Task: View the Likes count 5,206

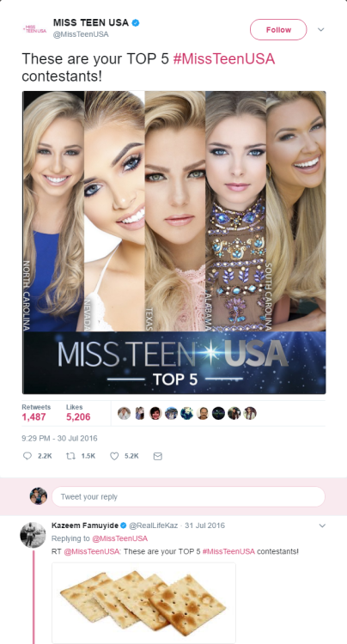Action: tap(78, 417)
